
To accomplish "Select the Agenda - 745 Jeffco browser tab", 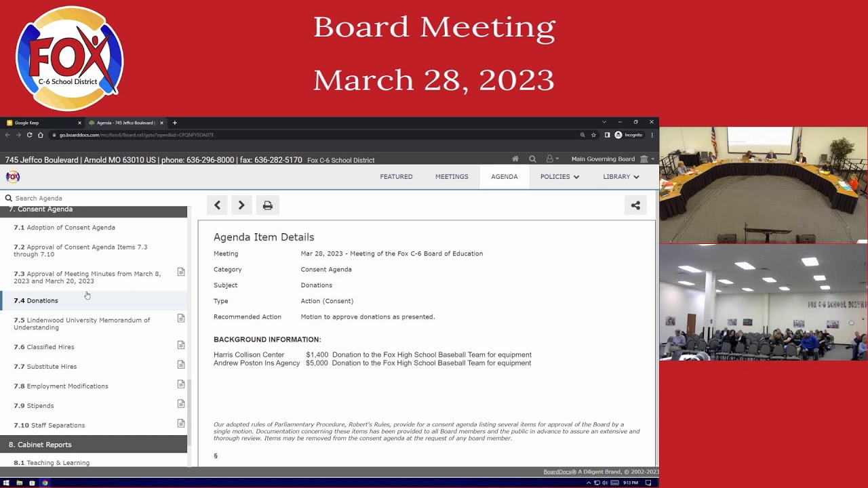I will tap(126, 123).
